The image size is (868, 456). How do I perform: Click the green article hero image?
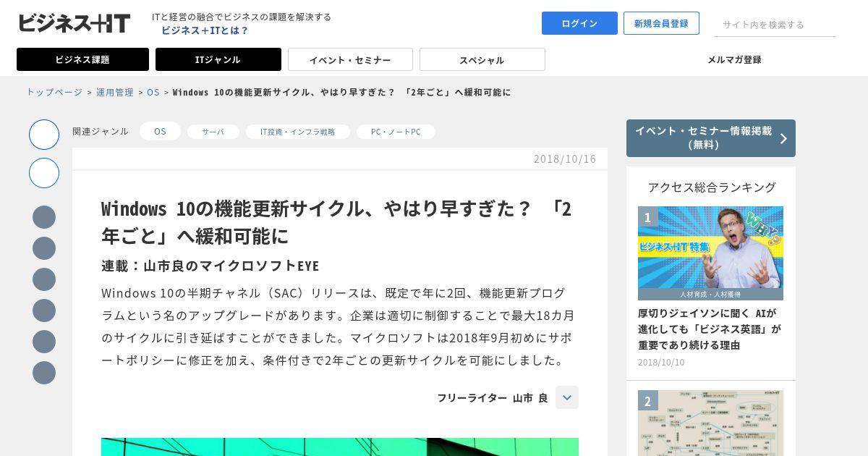point(340,447)
